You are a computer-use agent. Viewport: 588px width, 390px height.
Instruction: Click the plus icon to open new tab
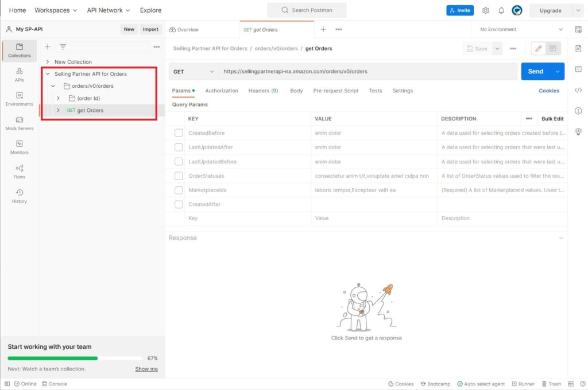pyautogui.click(x=323, y=29)
